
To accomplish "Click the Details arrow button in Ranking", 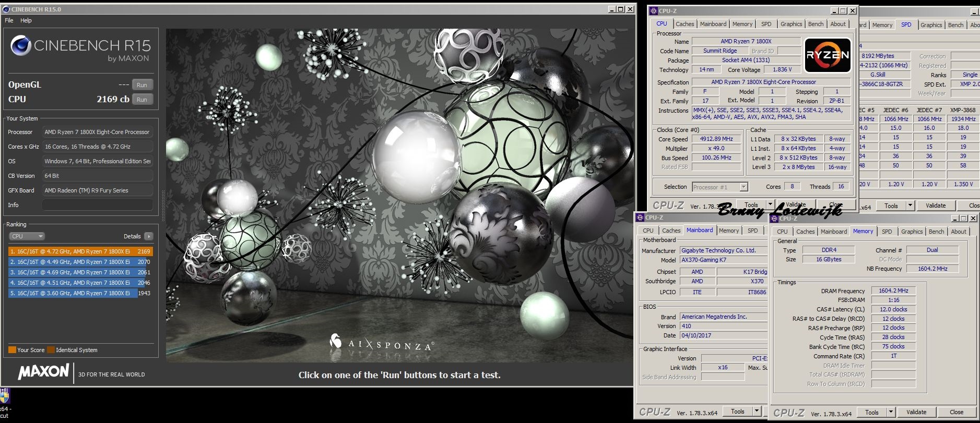I will coord(149,236).
